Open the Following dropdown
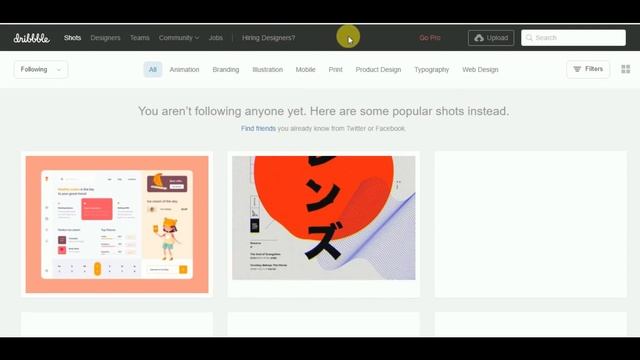The height and width of the screenshot is (360, 640). (41, 69)
